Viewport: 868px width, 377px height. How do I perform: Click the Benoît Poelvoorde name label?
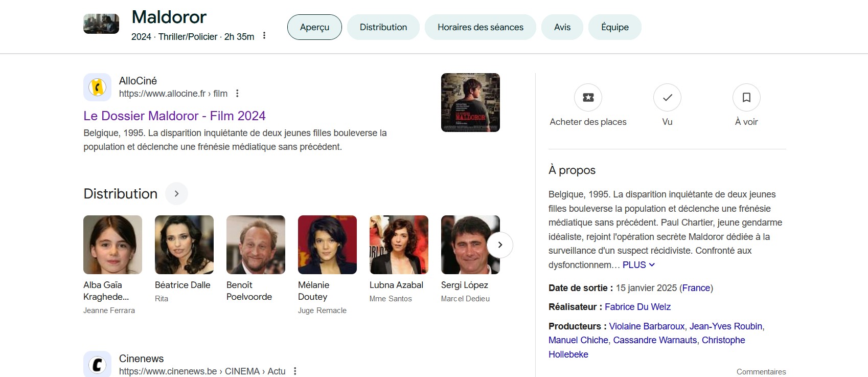tap(249, 291)
